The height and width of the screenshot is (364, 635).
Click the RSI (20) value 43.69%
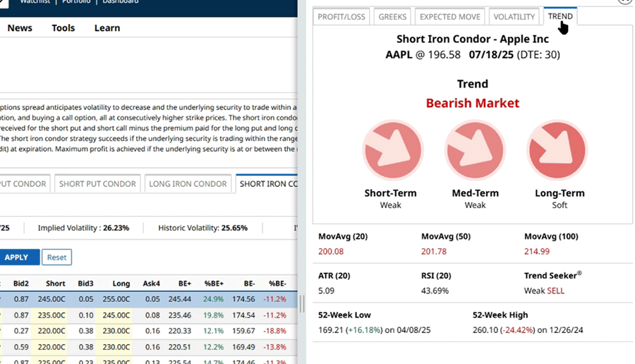435,291
